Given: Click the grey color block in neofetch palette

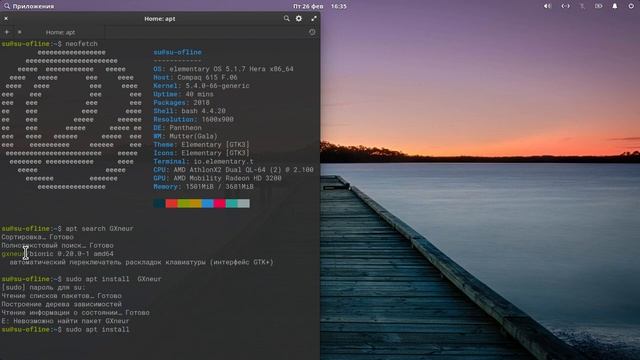Looking at the screenshot, I should pyautogui.click(x=244, y=203).
